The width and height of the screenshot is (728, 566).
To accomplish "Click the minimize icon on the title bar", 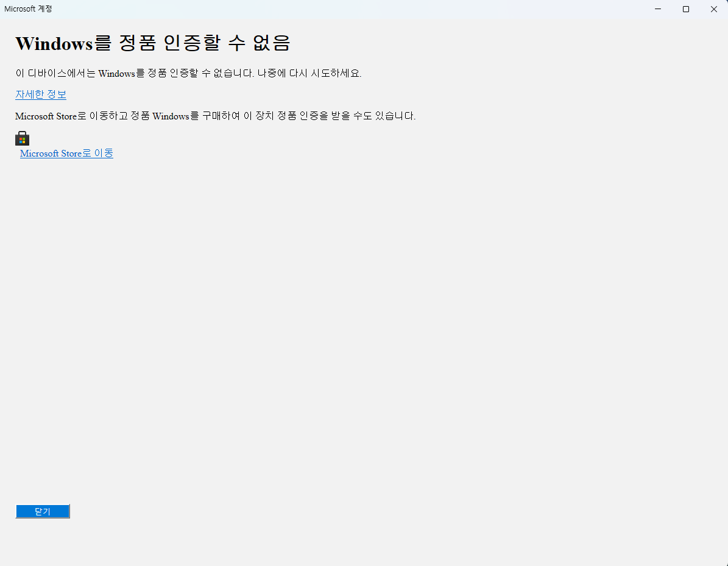I will click(x=657, y=9).
